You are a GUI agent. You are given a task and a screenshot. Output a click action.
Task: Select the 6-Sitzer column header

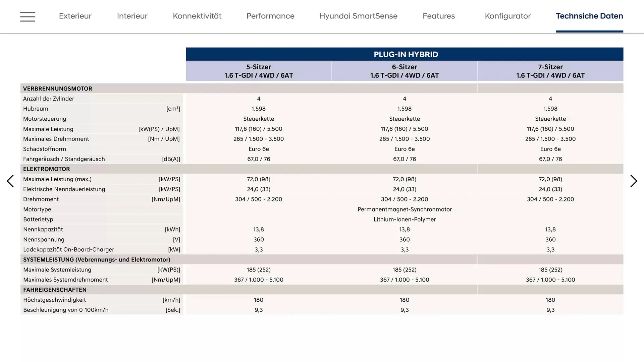click(x=404, y=71)
